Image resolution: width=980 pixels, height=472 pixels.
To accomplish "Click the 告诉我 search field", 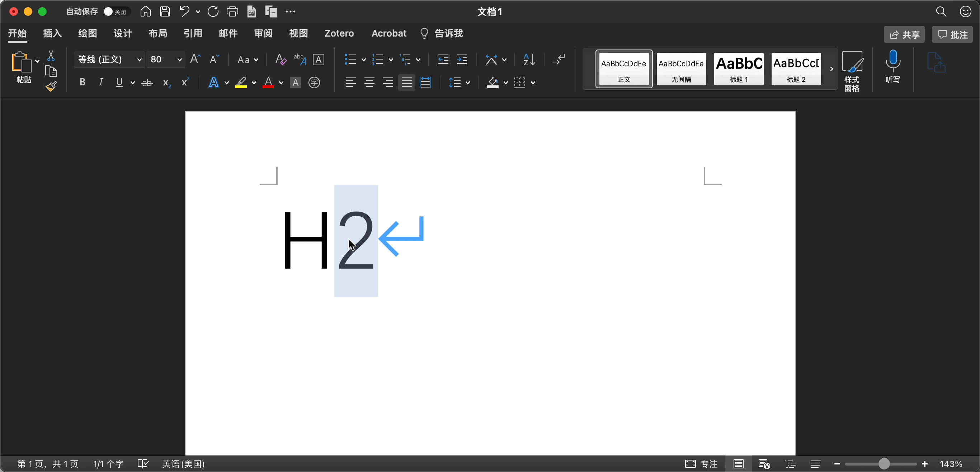I will pos(441,33).
